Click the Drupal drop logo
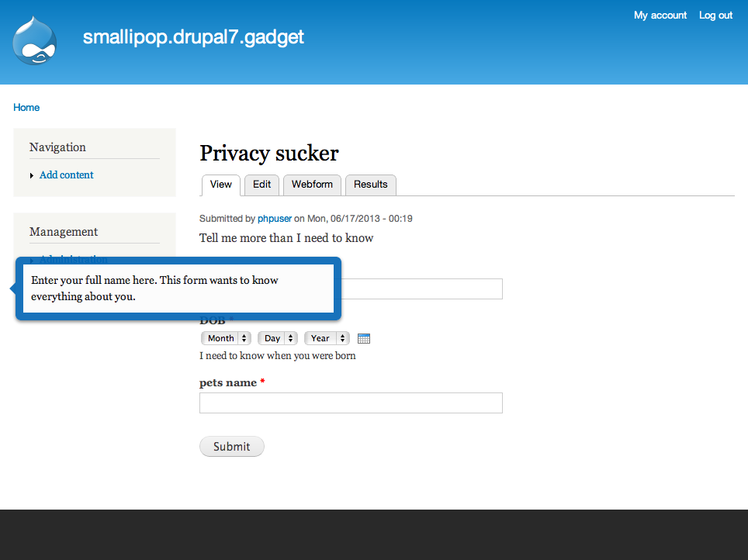748x560 pixels. coord(35,41)
